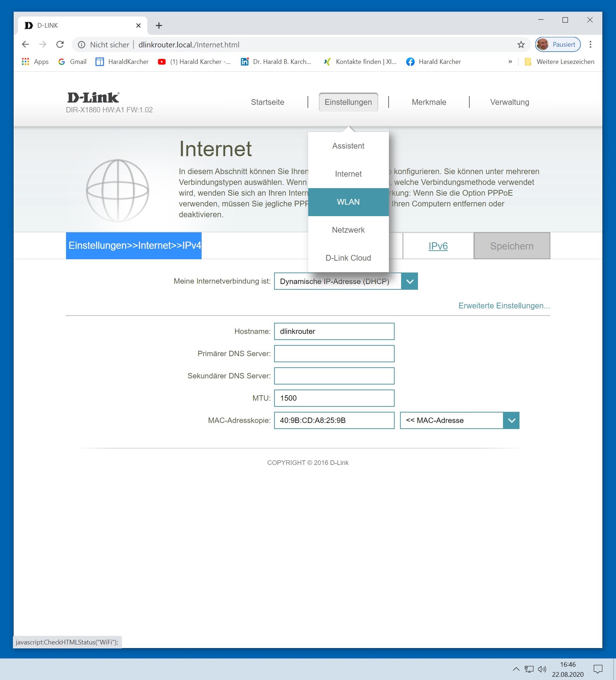This screenshot has height=680, width=616.
Task: Focus the Sekundärer DNS Server field
Action: tap(334, 376)
